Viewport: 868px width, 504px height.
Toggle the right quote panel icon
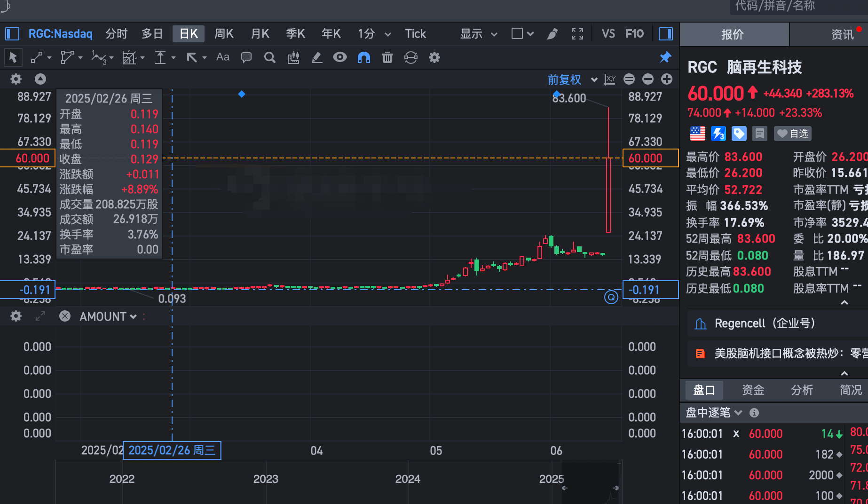pos(666,34)
